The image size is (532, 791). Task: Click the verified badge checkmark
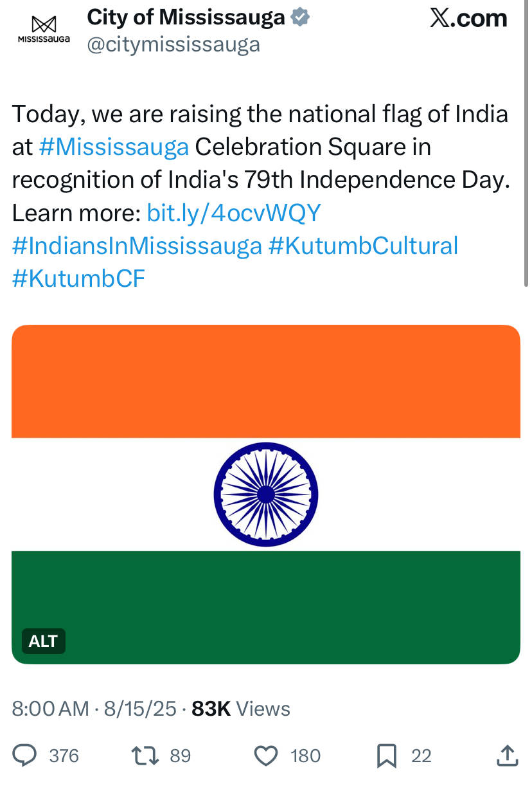300,18
